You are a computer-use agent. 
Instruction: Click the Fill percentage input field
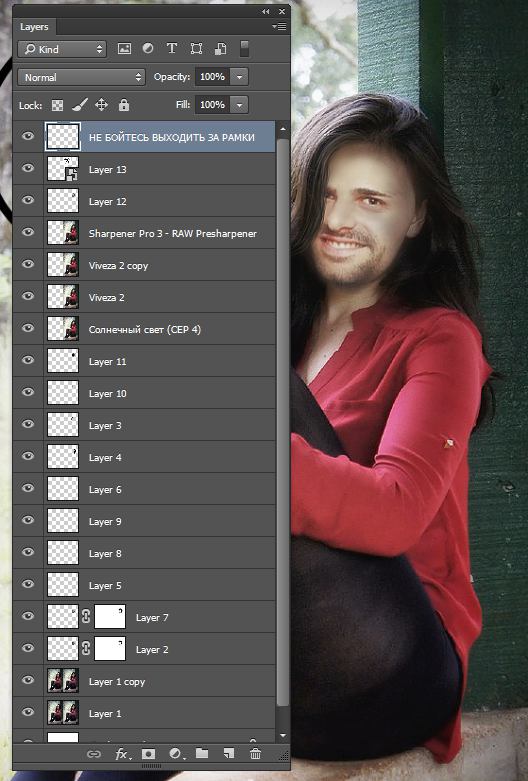[x=212, y=105]
